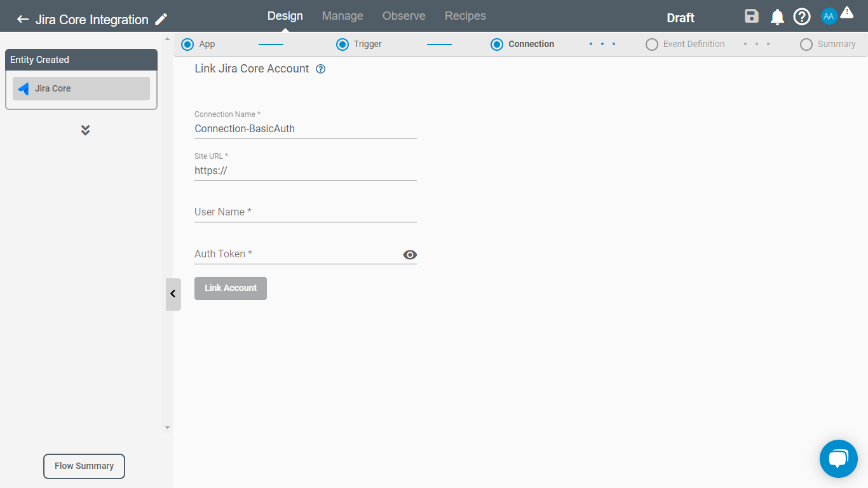Select the App step radio
The width and height of the screenshot is (868, 488).
187,44
